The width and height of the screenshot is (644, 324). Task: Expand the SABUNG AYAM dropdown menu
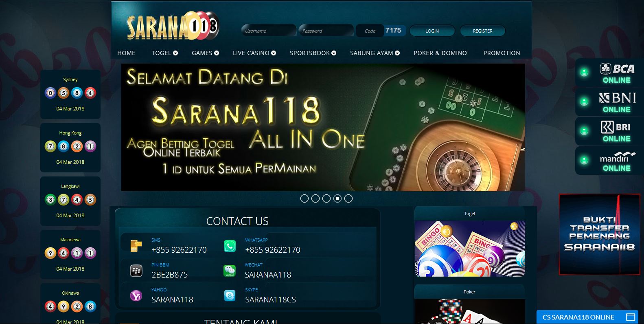375,53
